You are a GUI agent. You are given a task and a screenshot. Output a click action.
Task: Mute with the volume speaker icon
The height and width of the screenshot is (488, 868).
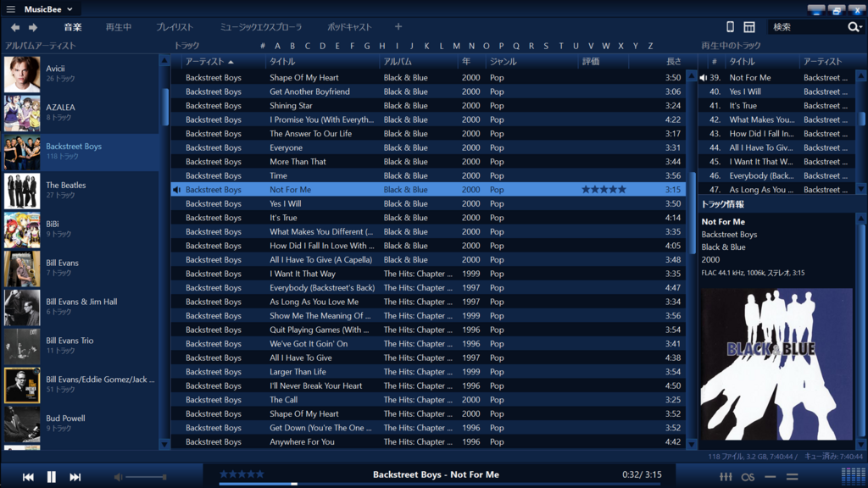pyautogui.click(x=118, y=477)
